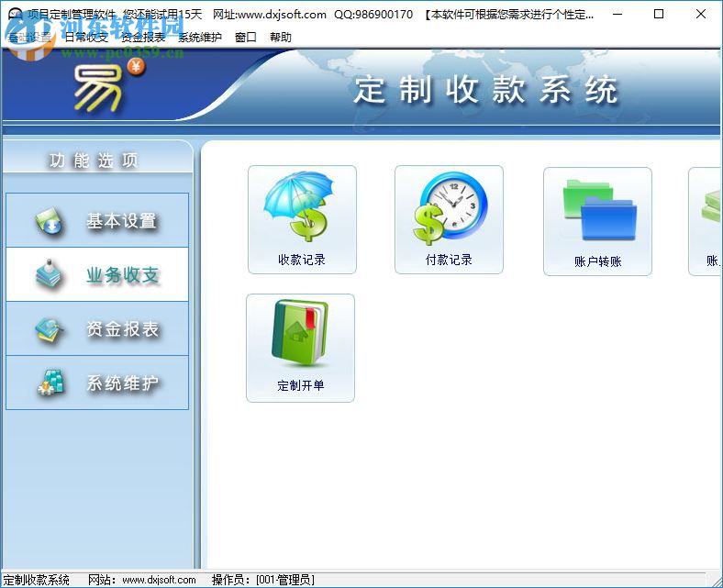Open the 系统维护 menu in menu bar
The image size is (723, 588).
(x=200, y=38)
